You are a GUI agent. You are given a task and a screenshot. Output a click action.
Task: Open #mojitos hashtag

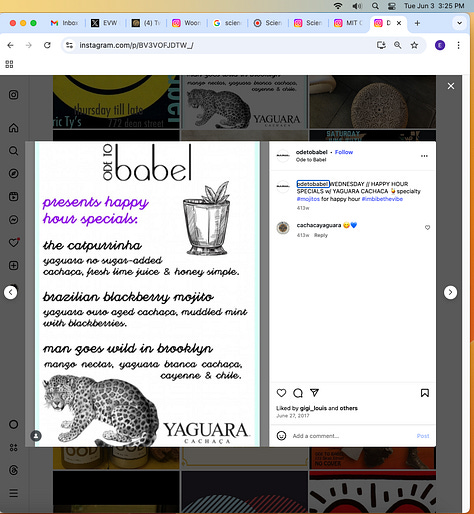click(x=308, y=199)
